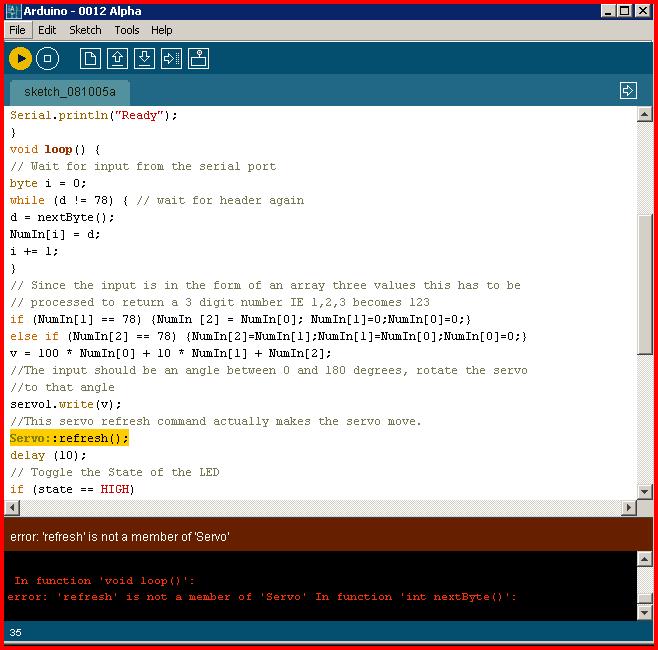The height and width of the screenshot is (650, 658).
Task: Click the console's scroll down arrow
Action: click(x=645, y=611)
